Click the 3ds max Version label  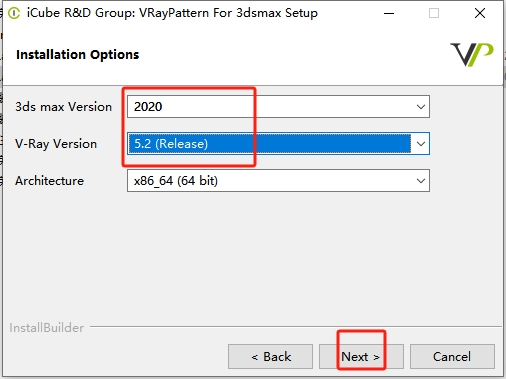pos(63,107)
